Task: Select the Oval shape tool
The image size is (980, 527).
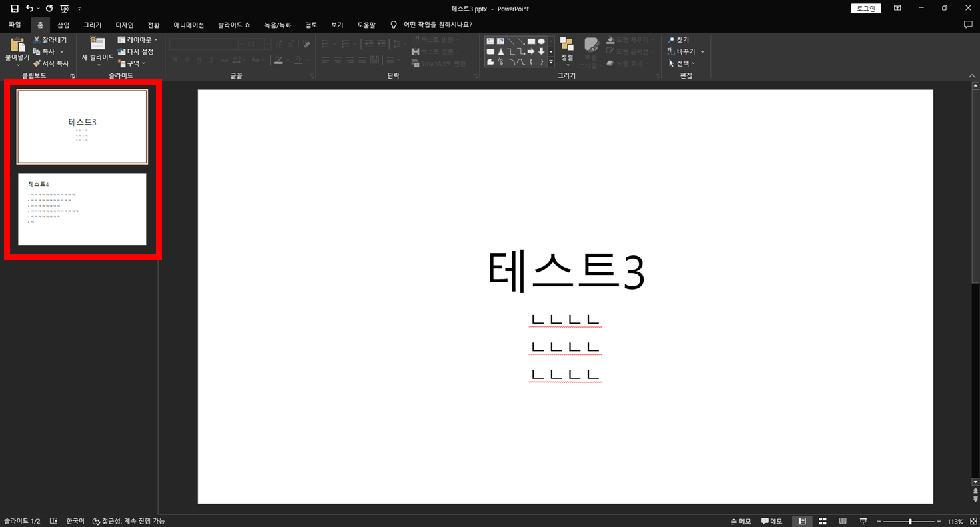Action: click(x=542, y=41)
